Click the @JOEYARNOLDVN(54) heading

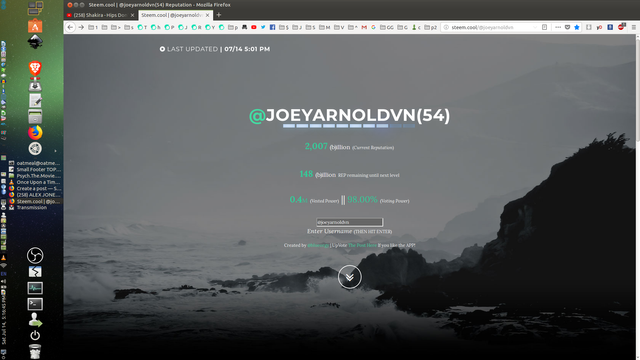pos(349,116)
